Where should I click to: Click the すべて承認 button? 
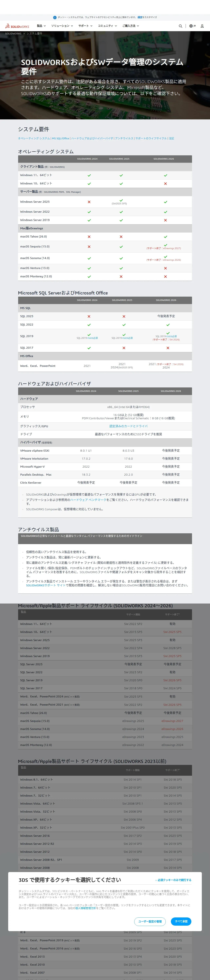click(181, 921)
